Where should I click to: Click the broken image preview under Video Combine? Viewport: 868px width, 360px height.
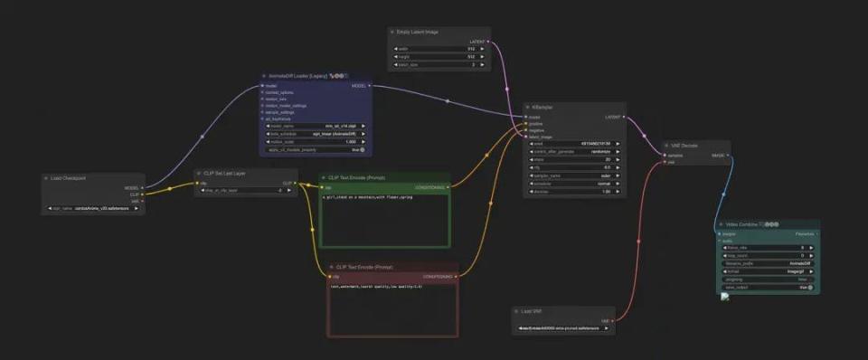[x=724, y=298]
